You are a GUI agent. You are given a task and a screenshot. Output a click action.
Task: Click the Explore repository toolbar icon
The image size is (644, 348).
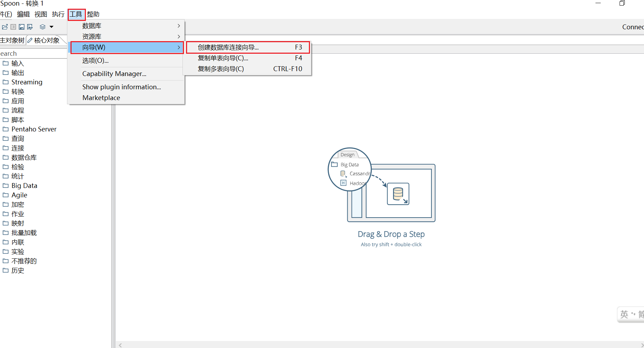[13, 27]
